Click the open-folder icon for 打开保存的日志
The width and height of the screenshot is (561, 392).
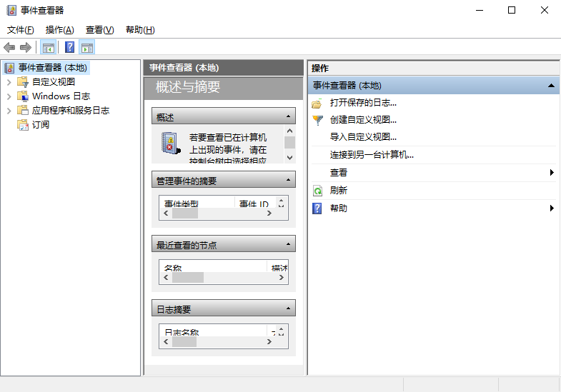click(317, 104)
